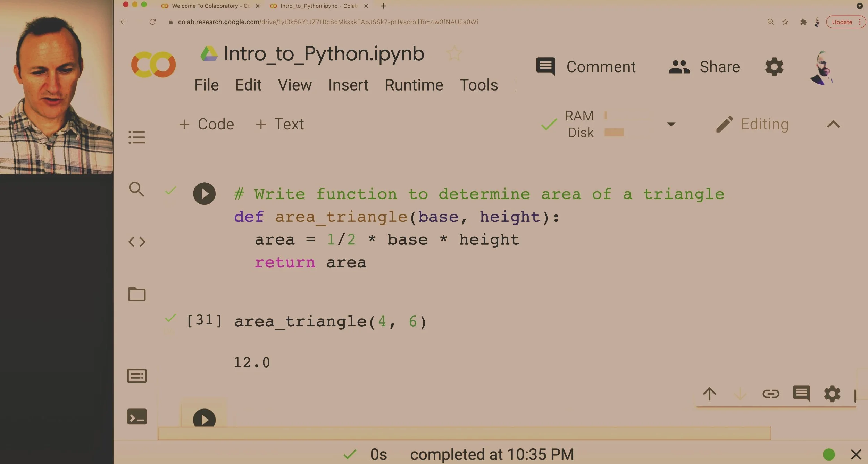Expand RAM and Disk resource dropdown
Viewport: 868px width, 464px height.
[x=671, y=124]
